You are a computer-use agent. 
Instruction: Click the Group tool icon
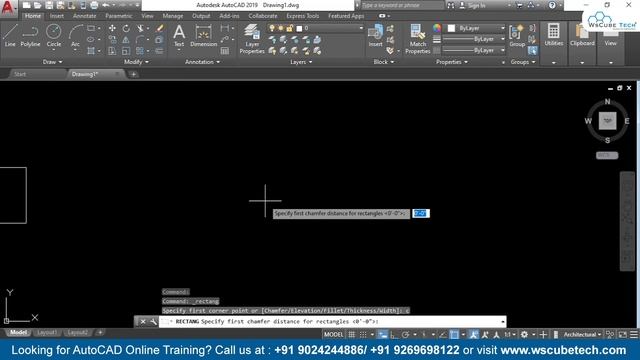click(x=517, y=36)
